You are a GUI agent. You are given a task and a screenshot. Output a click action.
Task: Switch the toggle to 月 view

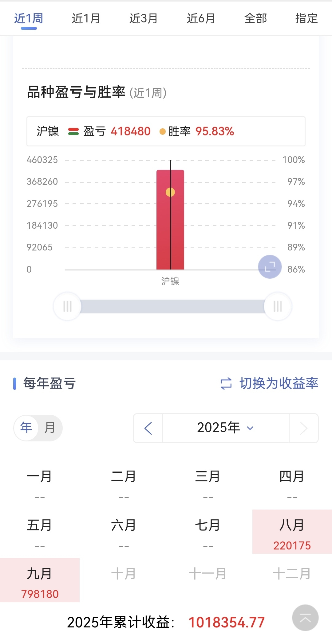click(50, 428)
